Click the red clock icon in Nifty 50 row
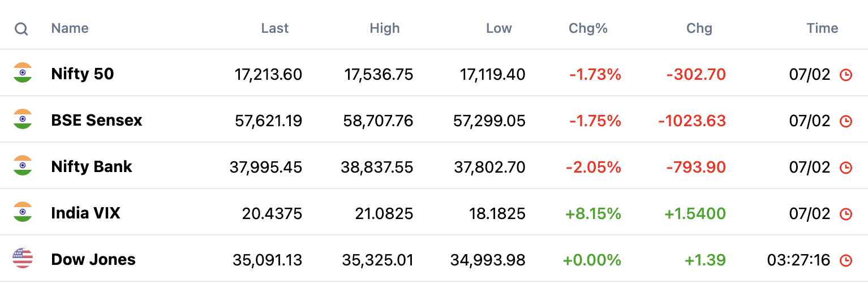Screen dimensions: 868x283 846,74
